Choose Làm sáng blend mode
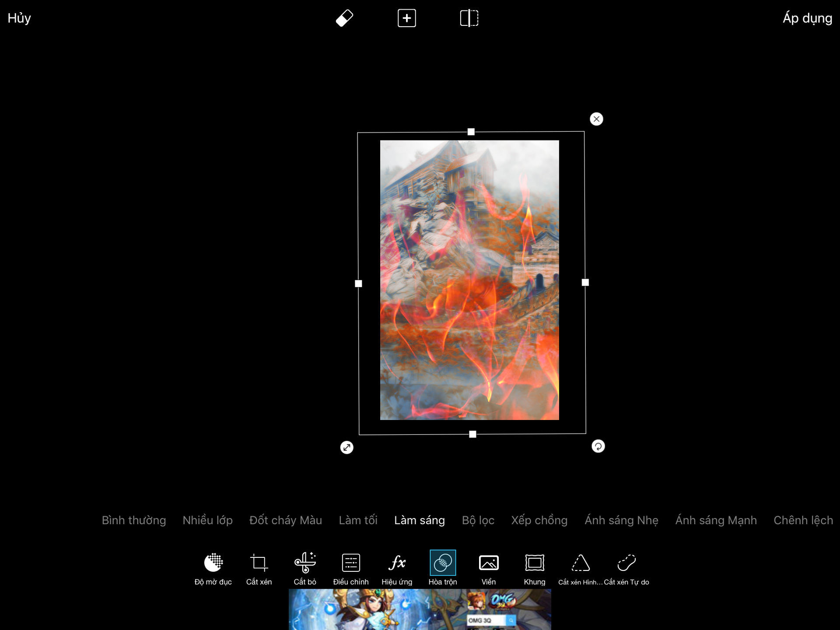 (420, 520)
